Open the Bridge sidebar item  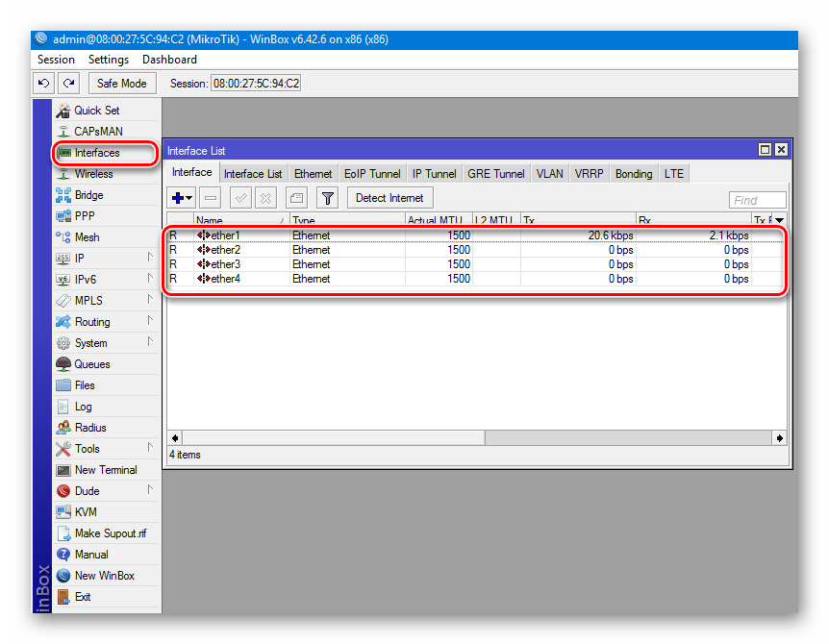[107, 195]
